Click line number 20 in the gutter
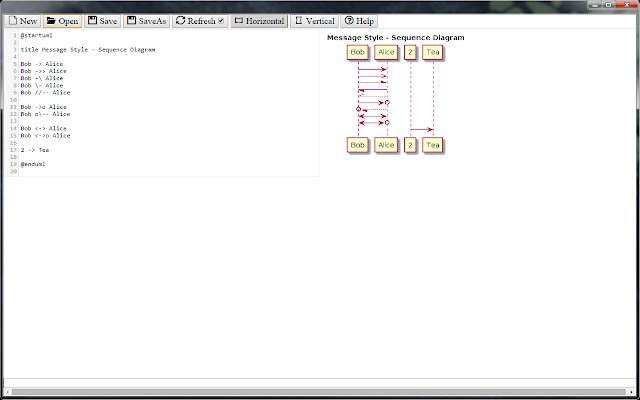This screenshot has width=640, height=400. 14,171
